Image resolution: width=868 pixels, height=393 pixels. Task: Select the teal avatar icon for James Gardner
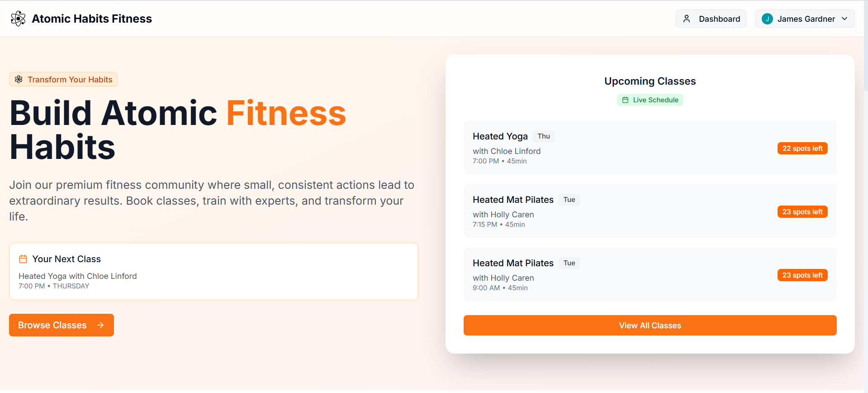click(767, 19)
